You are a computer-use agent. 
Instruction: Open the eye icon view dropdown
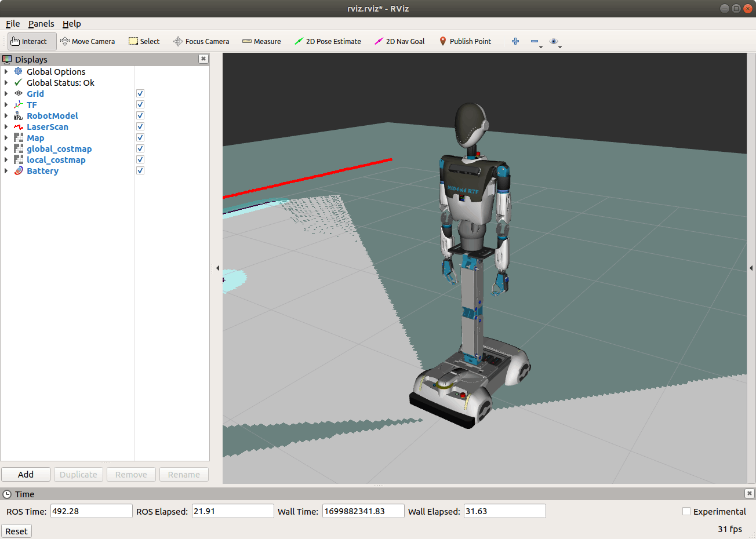pyautogui.click(x=554, y=42)
